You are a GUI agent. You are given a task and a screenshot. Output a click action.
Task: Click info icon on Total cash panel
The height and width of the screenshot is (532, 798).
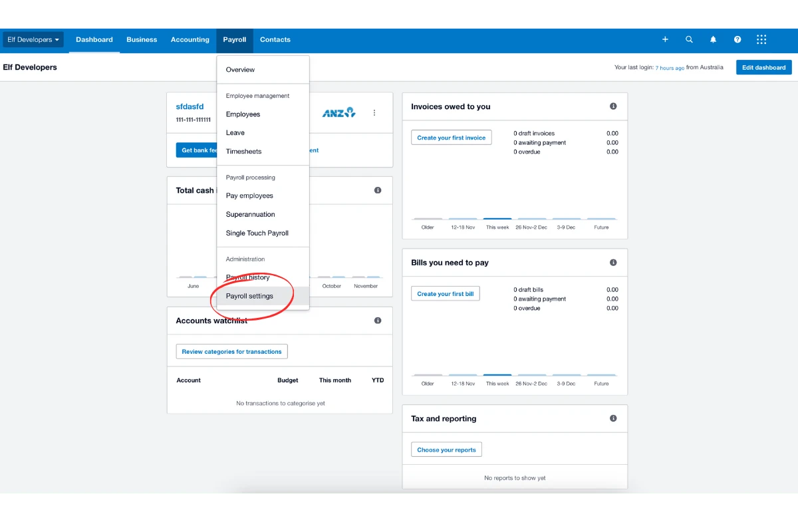pos(378,190)
